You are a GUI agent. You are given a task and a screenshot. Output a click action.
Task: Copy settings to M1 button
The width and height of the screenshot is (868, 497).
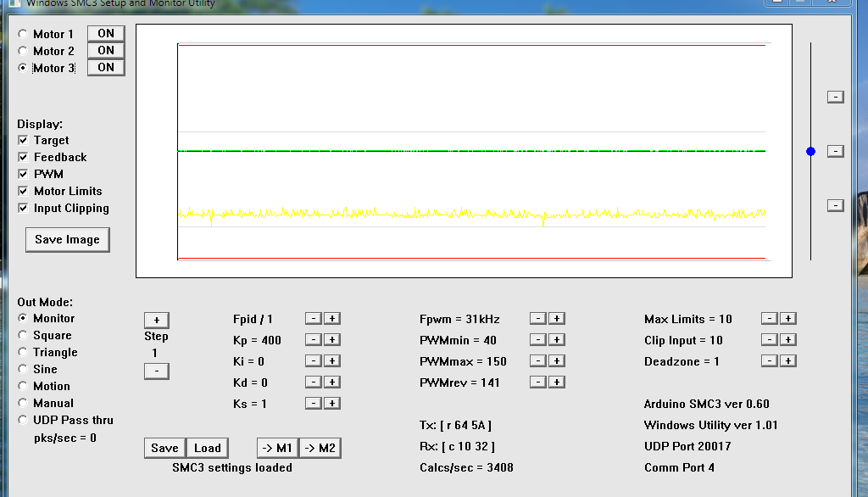coord(277,448)
